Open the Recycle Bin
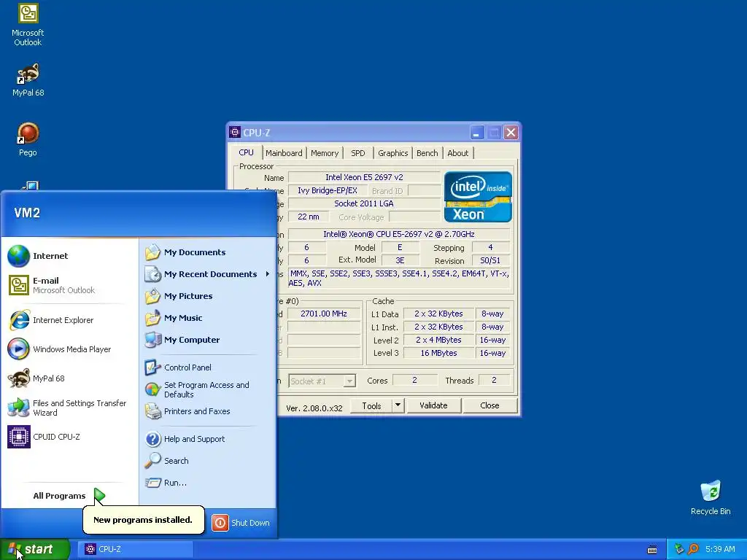The height and width of the screenshot is (560, 747). (x=711, y=497)
